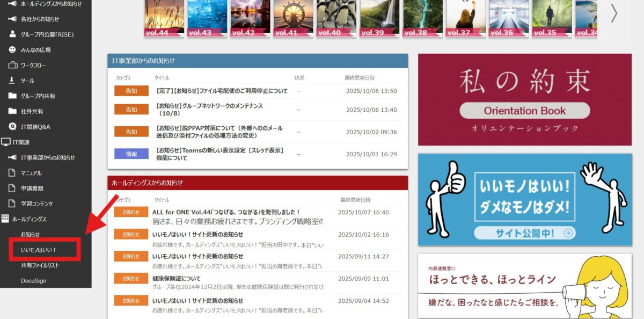The image size is (644, 319).
Task: Click the smiley face icon for みんなの広場
Action: click(12, 49)
